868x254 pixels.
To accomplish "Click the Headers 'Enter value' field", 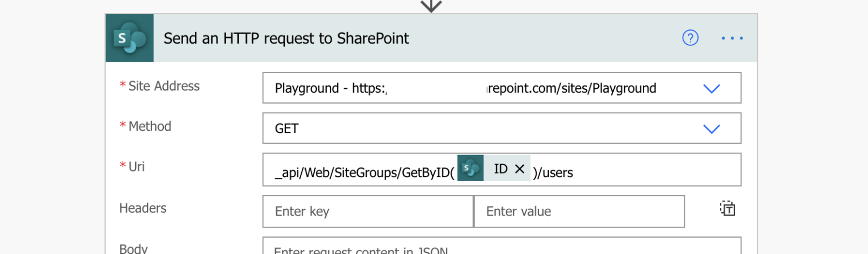I will pyautogui.click(x=579, y=211).
